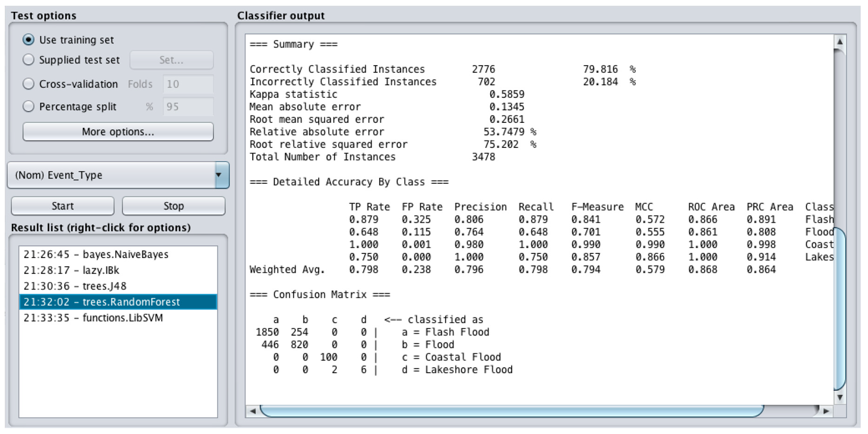The image size is (868, 434).
Task: Click the scroll down arrow of classifier output
Action: click(840, 398)
